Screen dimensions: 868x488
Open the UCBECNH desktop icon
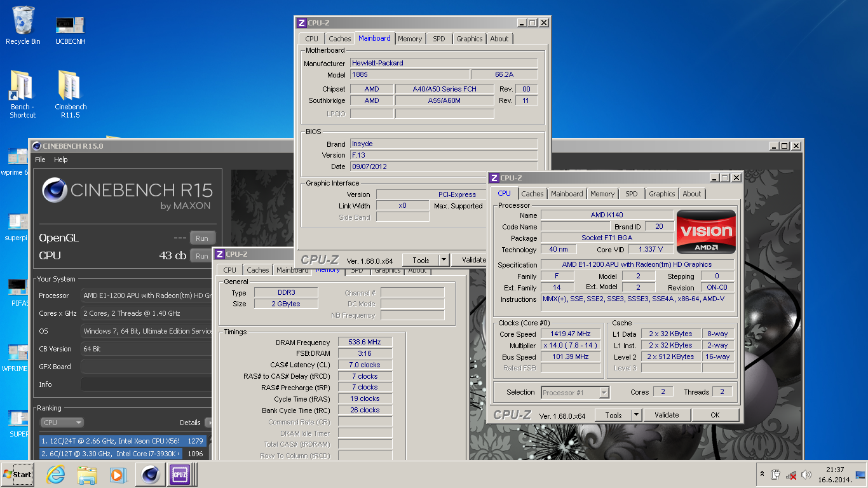pyautogui.click(x=70, y=30)
